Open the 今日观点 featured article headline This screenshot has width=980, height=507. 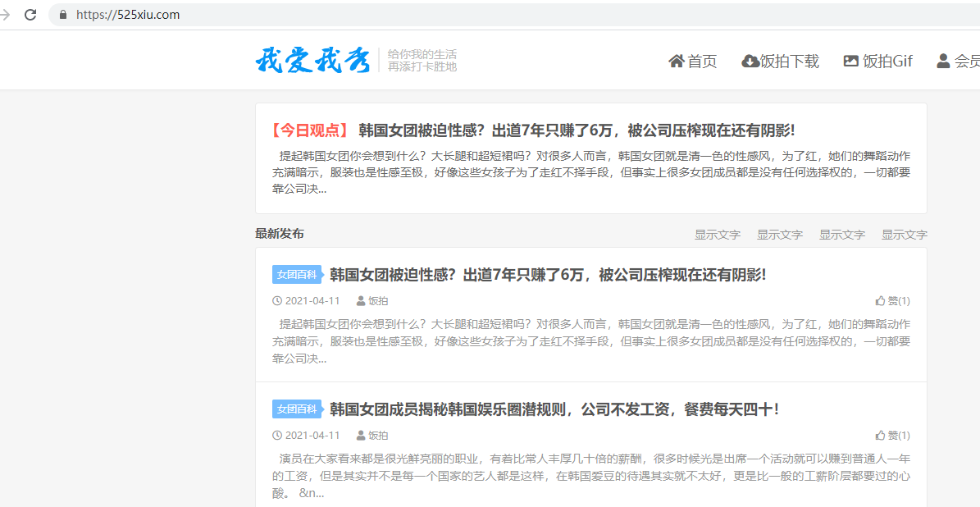[x=576, y=130]
